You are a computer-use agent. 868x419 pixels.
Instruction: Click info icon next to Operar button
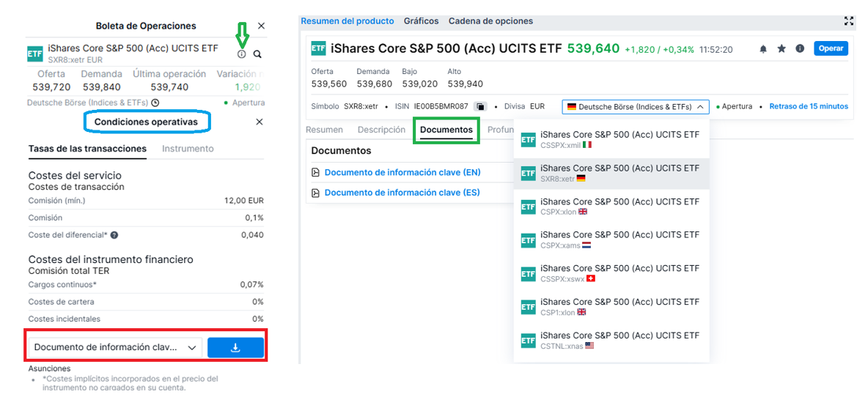[x=800, y=48]
